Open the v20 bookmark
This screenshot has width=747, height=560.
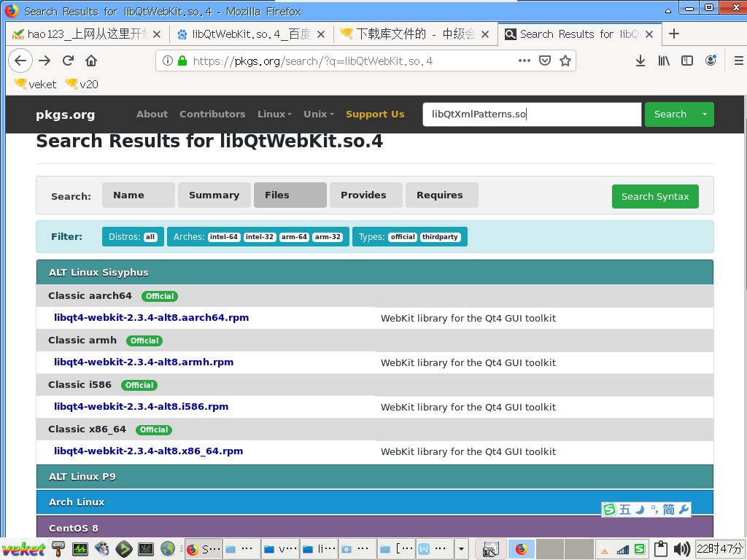click(x=82, y=85)
